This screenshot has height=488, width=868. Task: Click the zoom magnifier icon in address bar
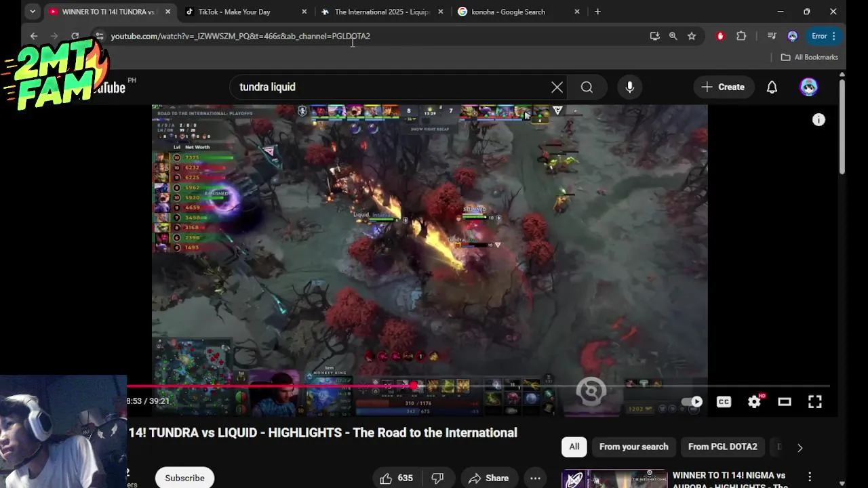click(x=673, y=36)
